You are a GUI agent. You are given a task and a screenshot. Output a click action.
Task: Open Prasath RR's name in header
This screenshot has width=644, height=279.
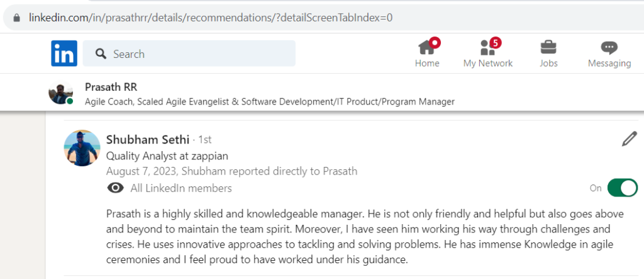click(111, 87)
